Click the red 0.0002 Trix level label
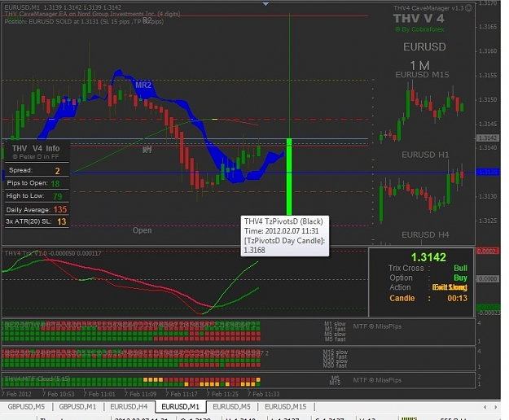 488,251
